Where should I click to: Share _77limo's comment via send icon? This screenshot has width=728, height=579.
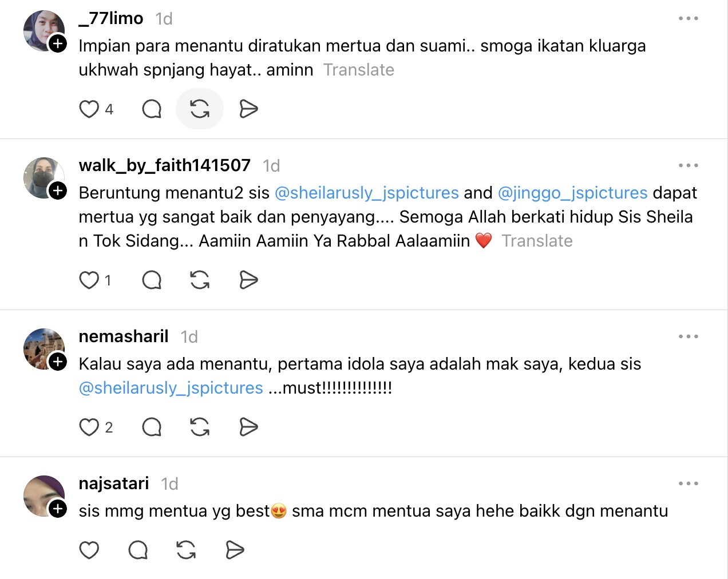(x=248, y=109)
